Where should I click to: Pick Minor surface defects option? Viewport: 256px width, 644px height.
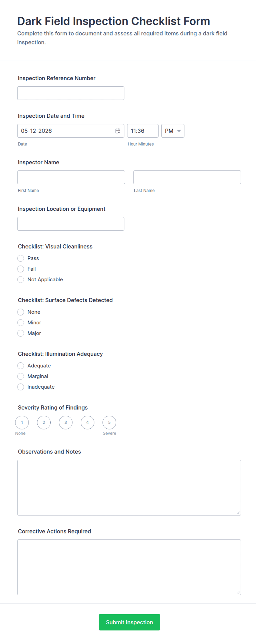[x=21, y=322]
